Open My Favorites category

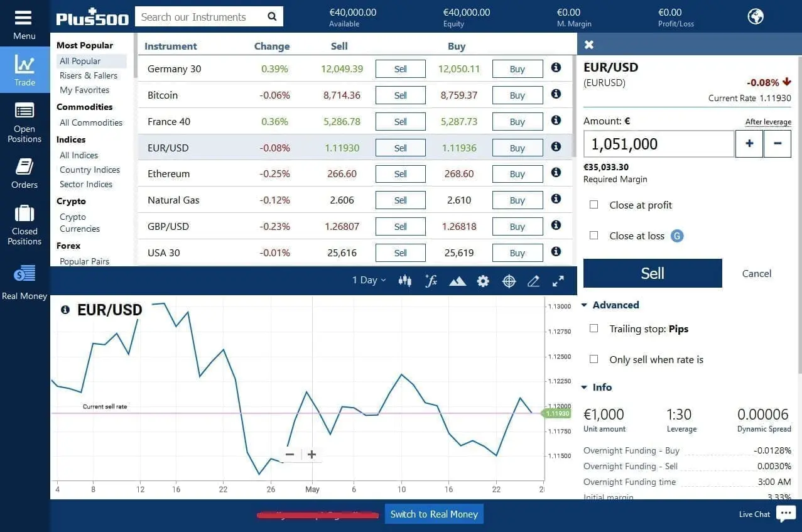tap(85, 90)
